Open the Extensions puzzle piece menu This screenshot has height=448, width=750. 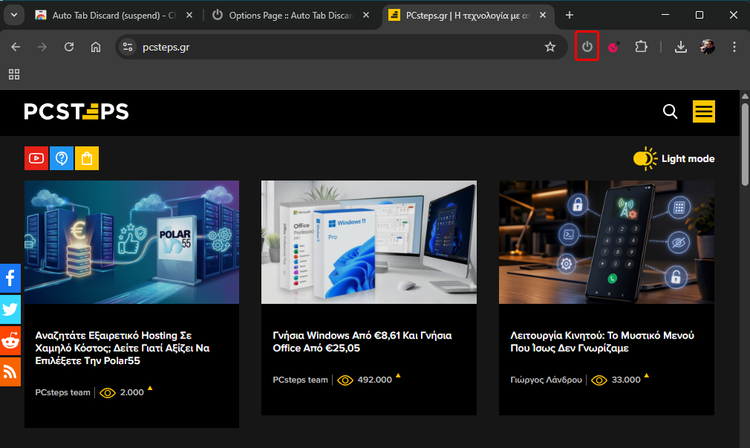pos(642,47)
